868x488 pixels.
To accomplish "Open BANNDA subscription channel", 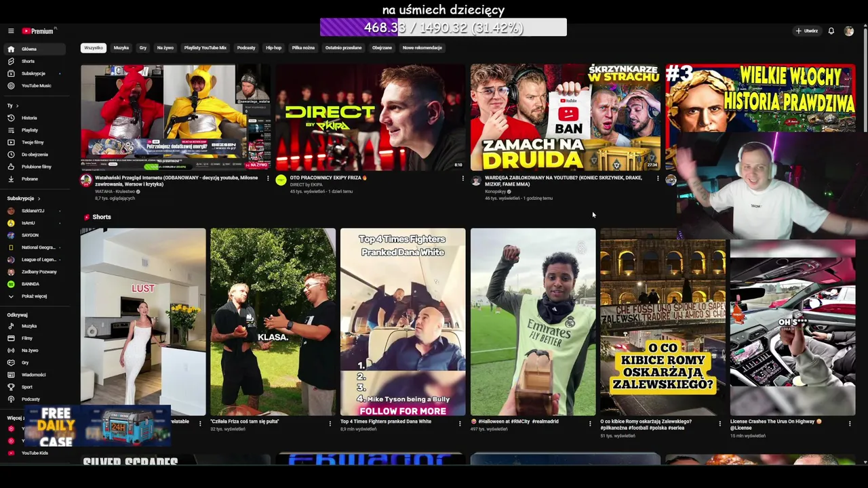I will pyautogui.click(x=34, y=284).
